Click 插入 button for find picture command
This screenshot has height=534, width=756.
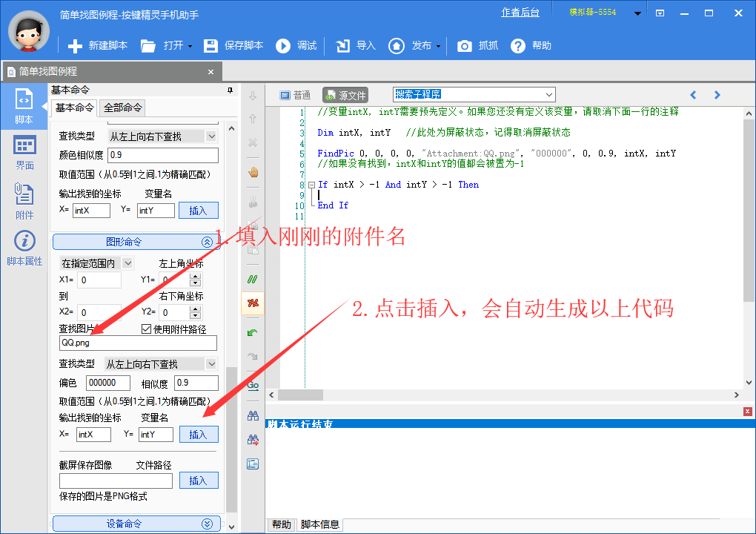pyautogui.click(x=199, y=434)
